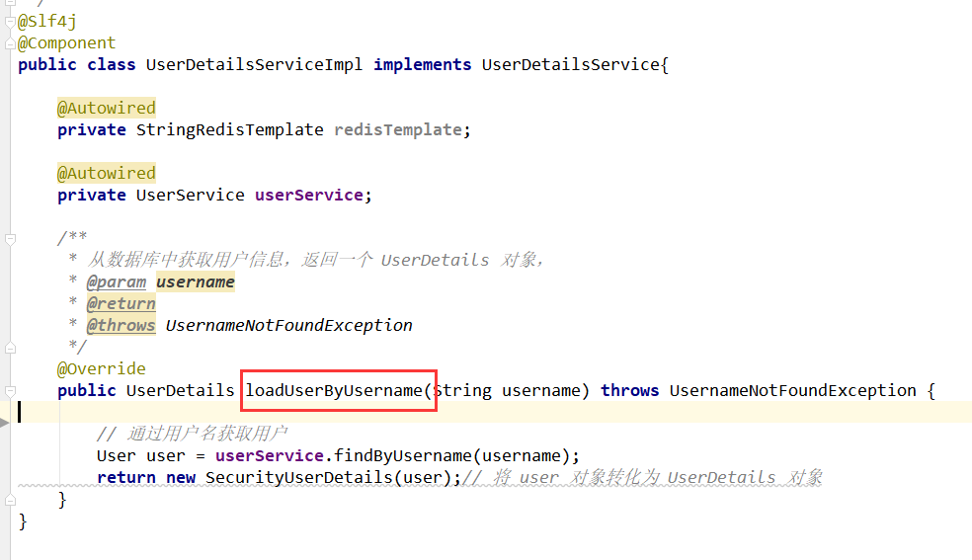
Task: Select the class name UserDetailsServiceImpl
Action: (254, 64)
